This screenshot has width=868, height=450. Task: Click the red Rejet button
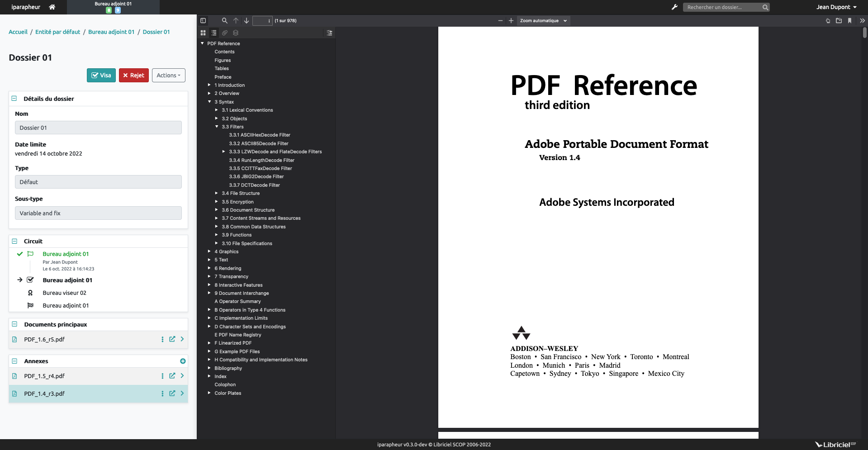[x=133, y=75]
